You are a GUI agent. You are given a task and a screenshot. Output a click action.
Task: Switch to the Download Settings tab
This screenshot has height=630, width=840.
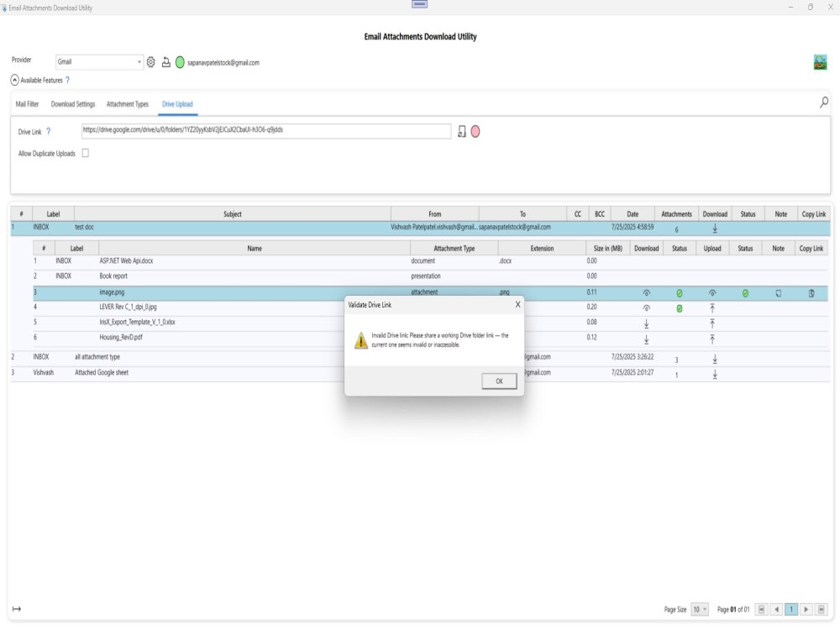(x=73, y=104)
